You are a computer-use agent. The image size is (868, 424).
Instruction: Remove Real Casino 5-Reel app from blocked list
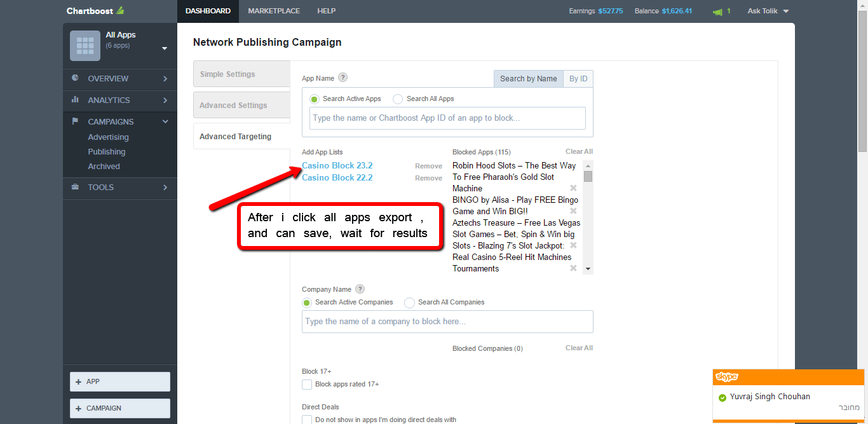[x=573, y=268]
